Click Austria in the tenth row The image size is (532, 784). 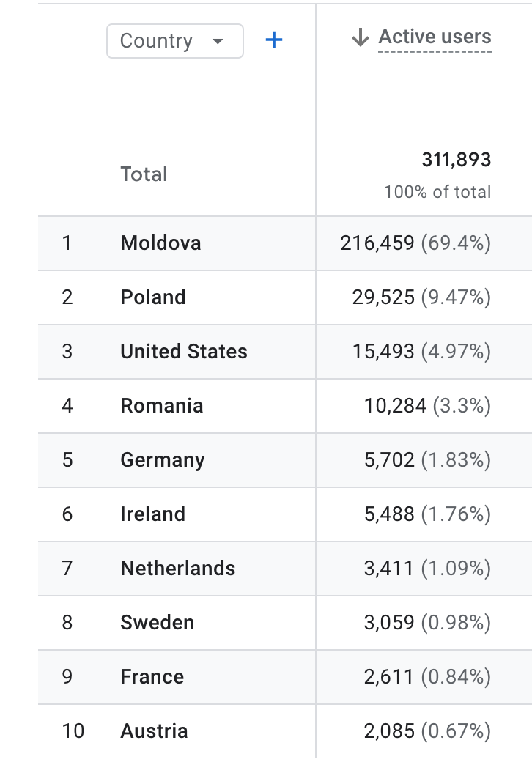click(x=154, y=731)
